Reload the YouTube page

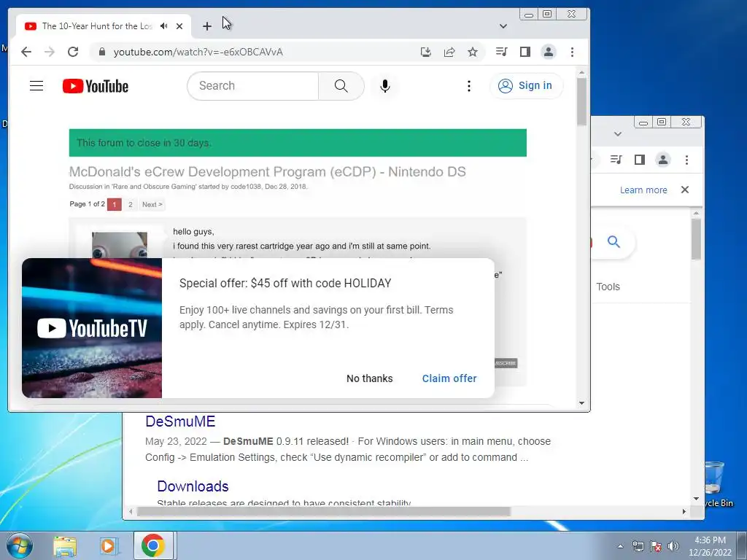[73, 52]
